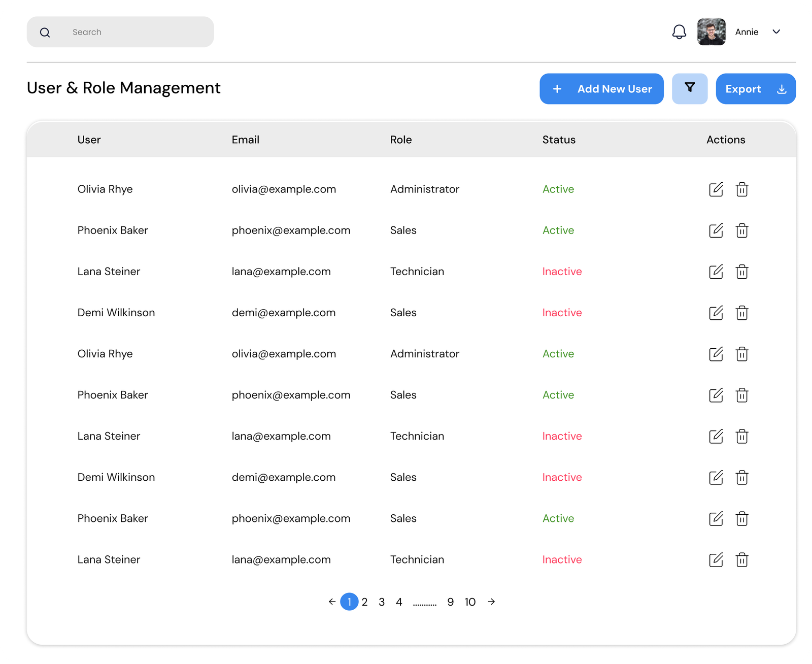Click the Export button
Image resolution: width=812 pixels, height=664 pixels.
tap(756, 89)
